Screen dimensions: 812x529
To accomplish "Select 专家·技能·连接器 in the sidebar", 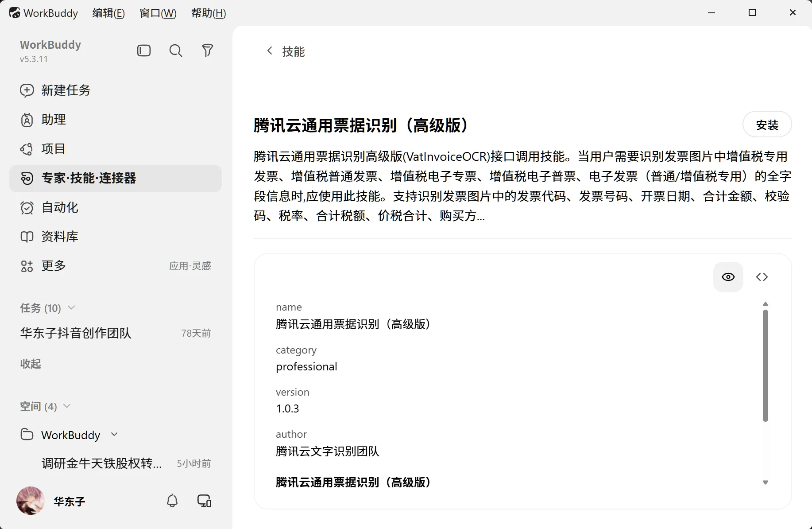I will (116, 178).
